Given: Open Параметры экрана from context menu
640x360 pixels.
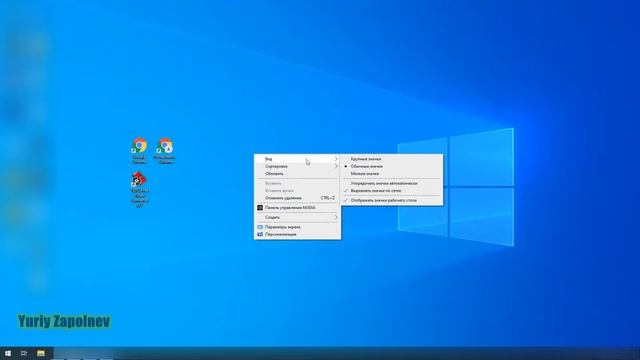Looking at the screenshot, I should point(298,227).
